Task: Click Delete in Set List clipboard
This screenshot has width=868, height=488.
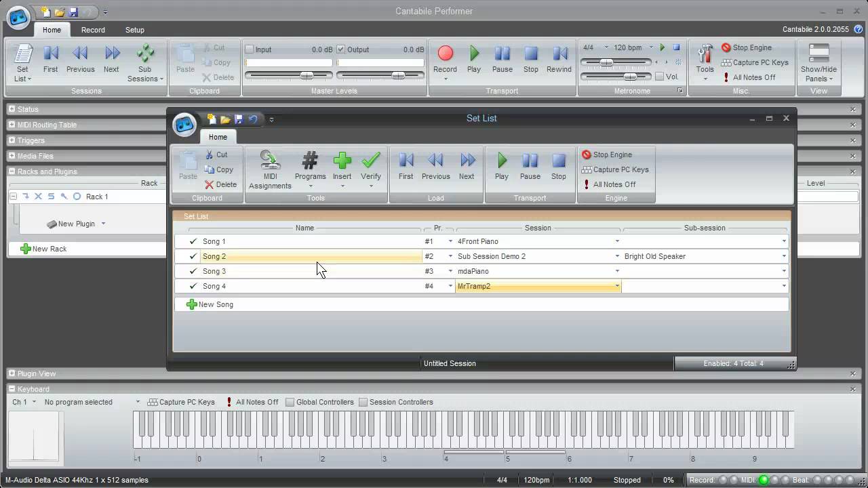Action: point(221,184)
